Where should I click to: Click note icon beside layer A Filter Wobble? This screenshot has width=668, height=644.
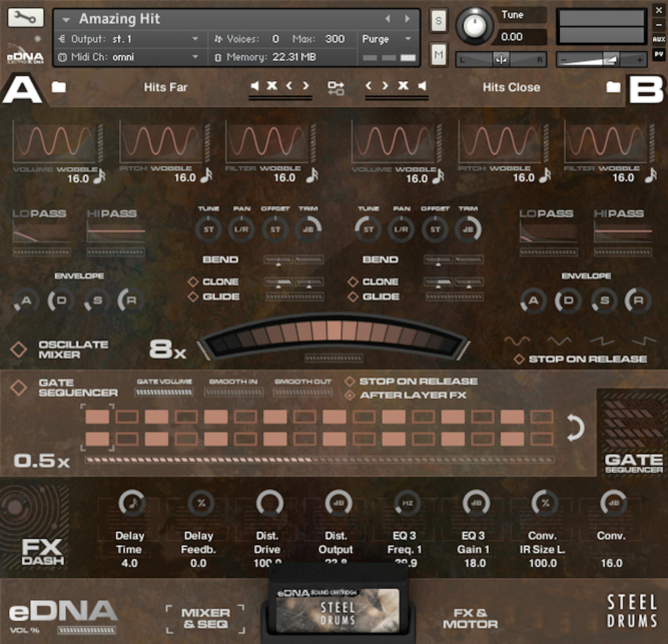[x=312, y=176]
